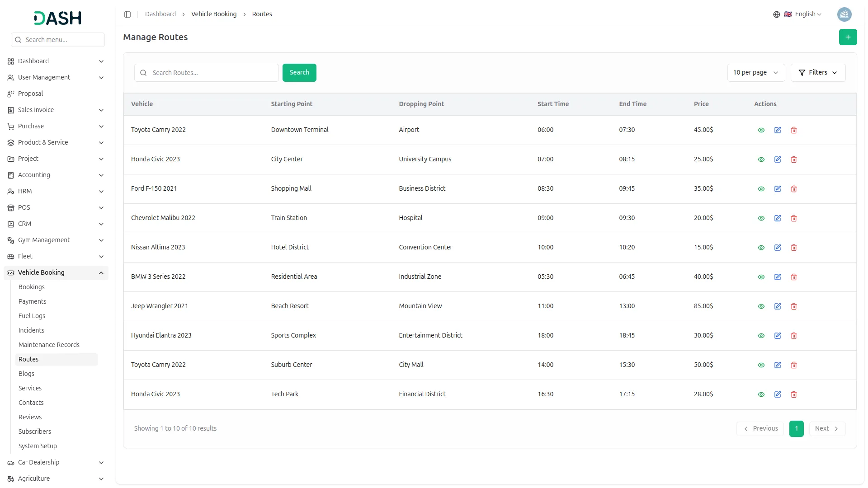868x488 pixels.
Task: Expand the Filters dropdown
Action: [818, 73]
